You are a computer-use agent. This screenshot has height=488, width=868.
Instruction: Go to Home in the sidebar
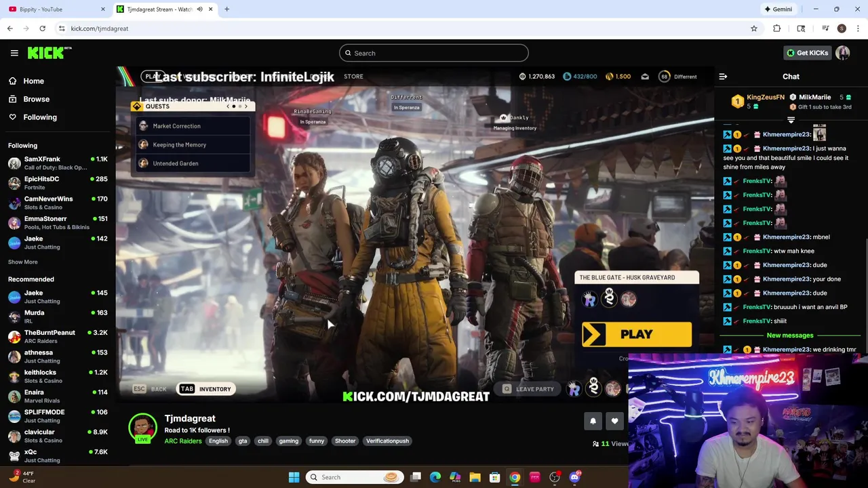point(33,81)
